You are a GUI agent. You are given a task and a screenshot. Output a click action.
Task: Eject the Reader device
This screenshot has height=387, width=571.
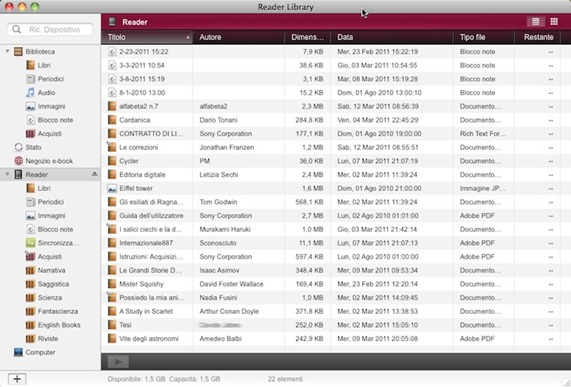(94, 174)
